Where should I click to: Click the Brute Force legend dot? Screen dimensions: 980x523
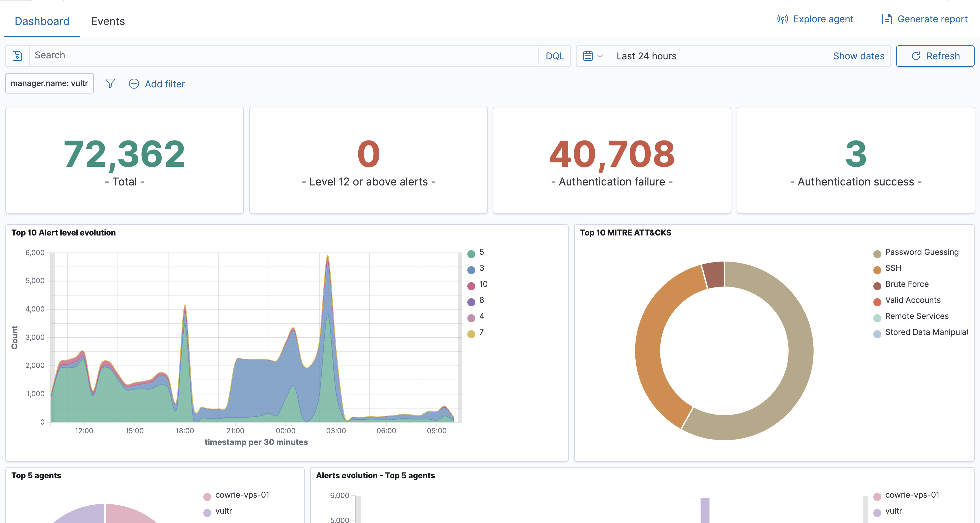coord(877,286)
